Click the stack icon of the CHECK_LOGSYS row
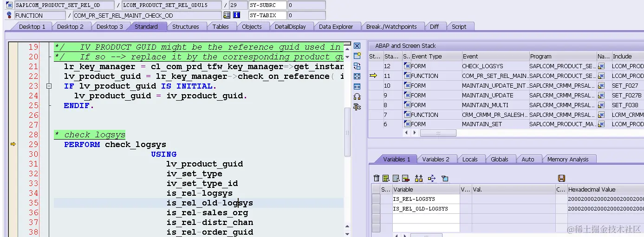644x237 pixels. coord(407,66)
